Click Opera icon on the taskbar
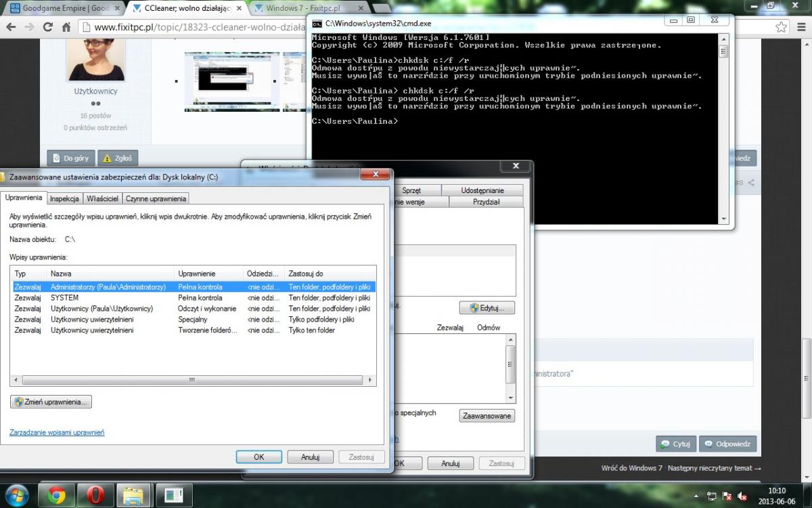 coord(95,495)
